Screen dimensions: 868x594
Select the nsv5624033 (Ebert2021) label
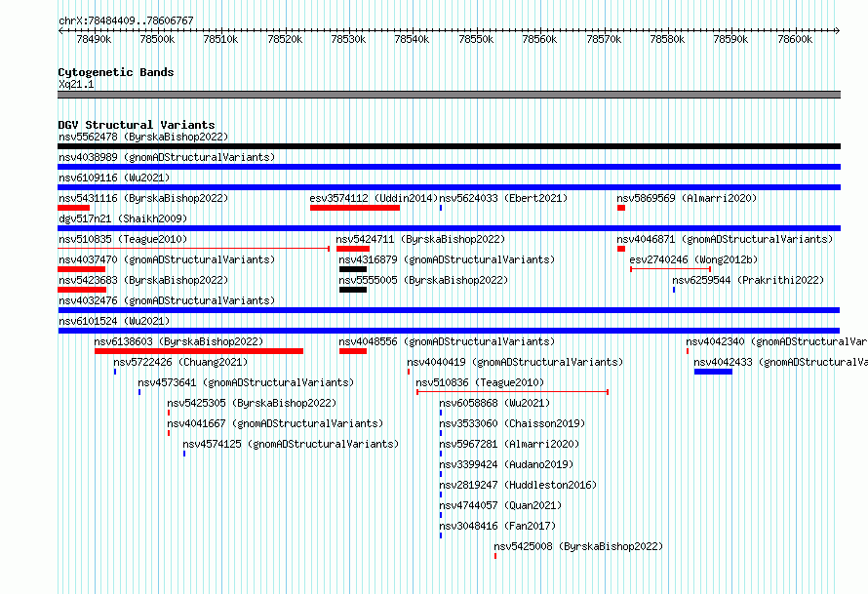[503, 198]
